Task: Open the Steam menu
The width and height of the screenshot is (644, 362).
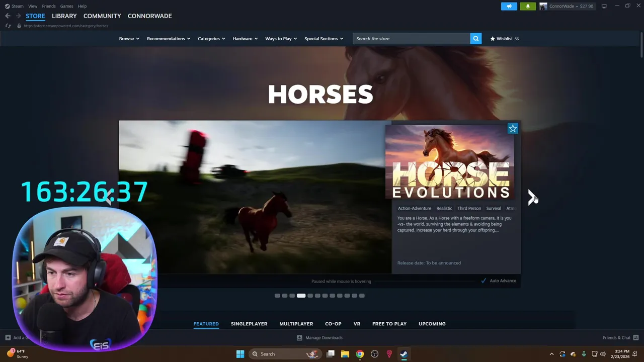Action: click(18, 6)
